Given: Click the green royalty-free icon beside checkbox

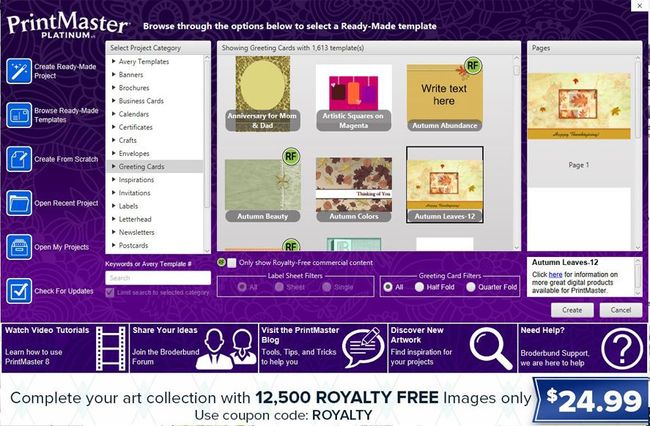Looking at the screenshot, I should point(221,262).
